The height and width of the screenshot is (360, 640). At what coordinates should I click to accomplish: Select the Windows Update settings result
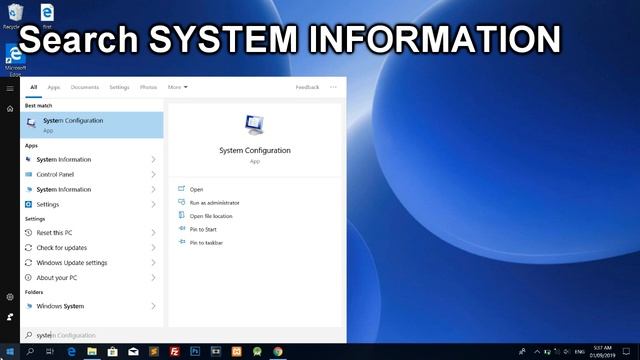pyautogui.click(x=92, y=262)
